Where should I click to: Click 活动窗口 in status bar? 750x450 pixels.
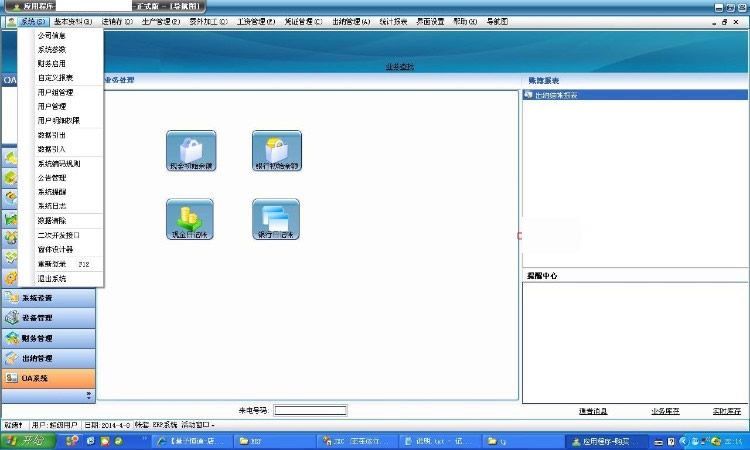198,425
